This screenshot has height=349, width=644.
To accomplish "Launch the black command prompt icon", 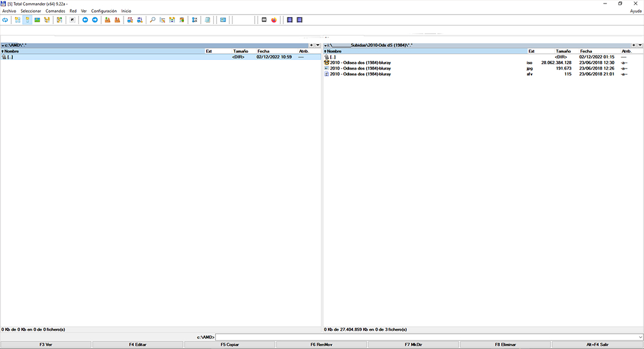I will coord(264,20).
